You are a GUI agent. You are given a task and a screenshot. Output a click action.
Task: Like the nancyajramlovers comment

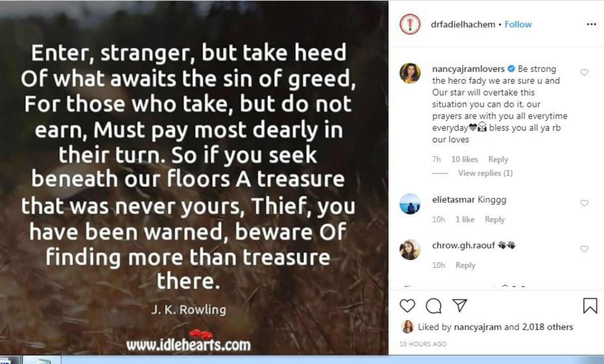(584, 72)
